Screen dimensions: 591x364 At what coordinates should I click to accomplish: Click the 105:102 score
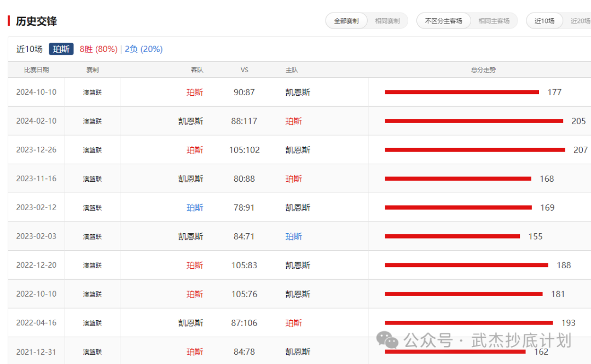tap(244, 150)
